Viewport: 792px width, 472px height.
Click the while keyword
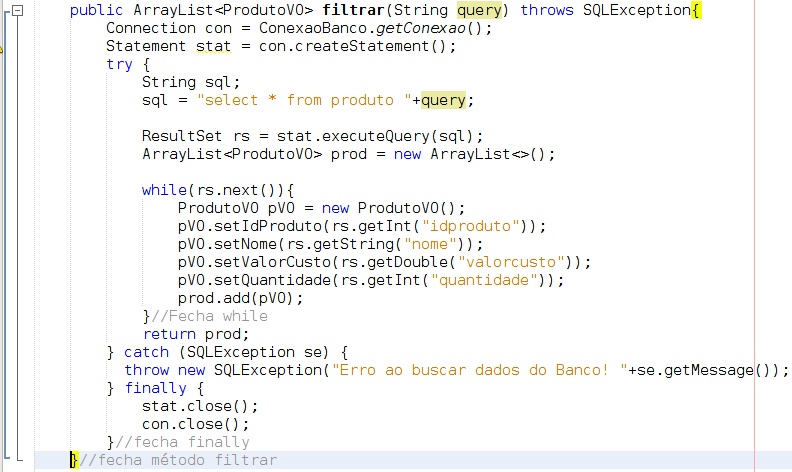160,190
